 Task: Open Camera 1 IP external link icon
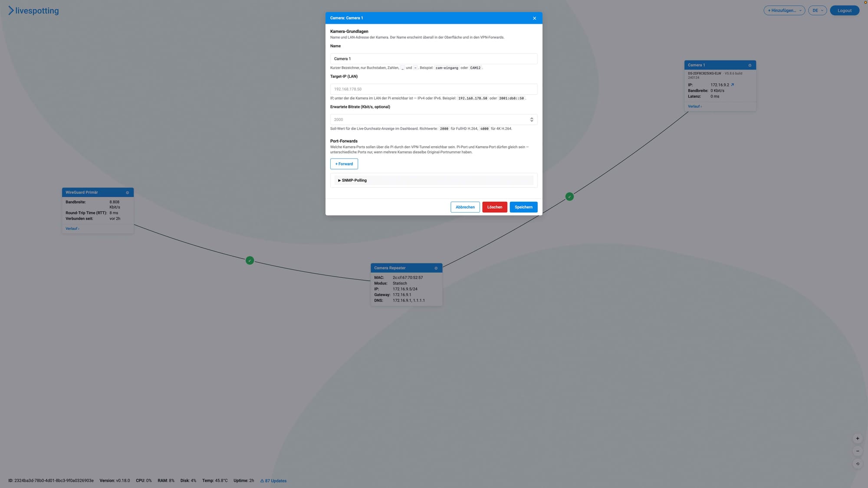coord(732,85)
